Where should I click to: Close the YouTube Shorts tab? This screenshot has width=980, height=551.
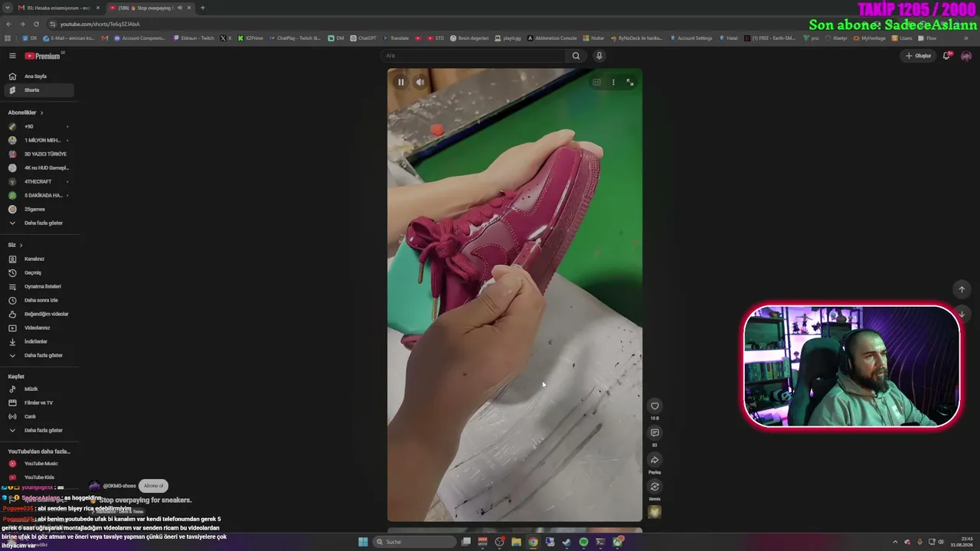(188, 8)
